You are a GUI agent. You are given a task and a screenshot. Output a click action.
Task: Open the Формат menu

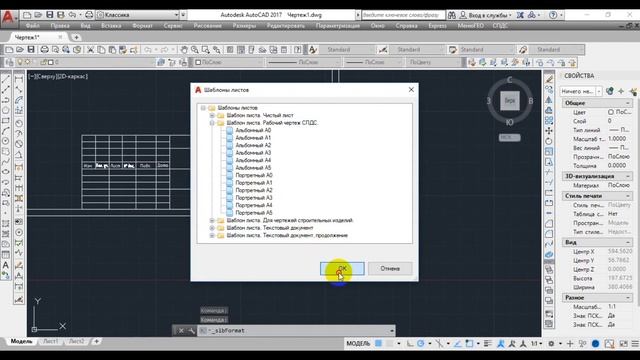(x=142, y=26)
